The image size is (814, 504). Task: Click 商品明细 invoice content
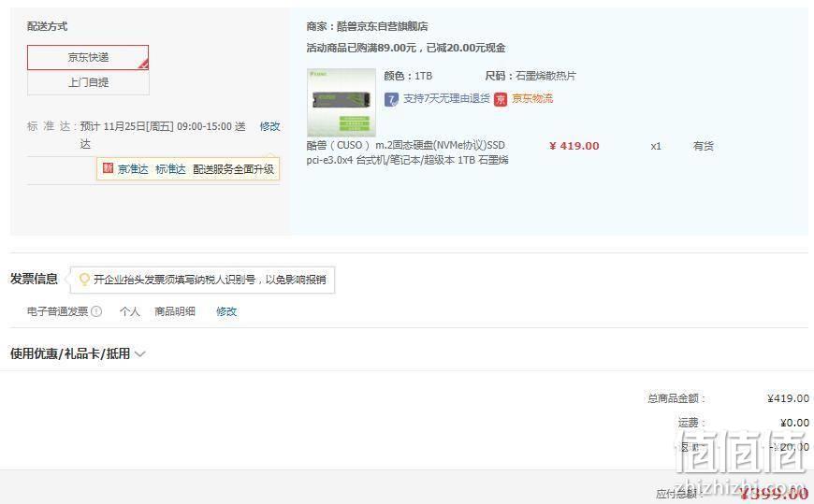click(x=175, y=311)
